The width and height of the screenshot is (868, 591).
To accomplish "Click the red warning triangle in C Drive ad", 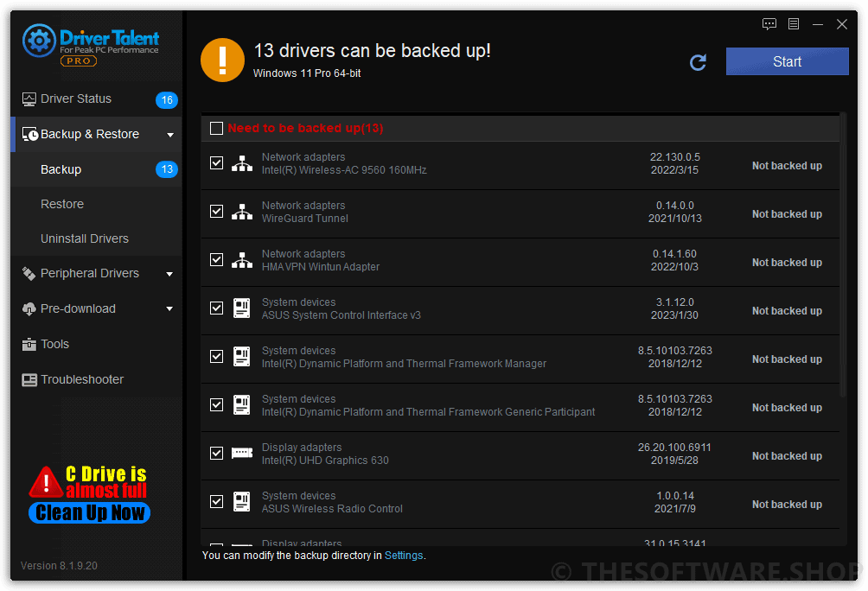I will point(46,482).
